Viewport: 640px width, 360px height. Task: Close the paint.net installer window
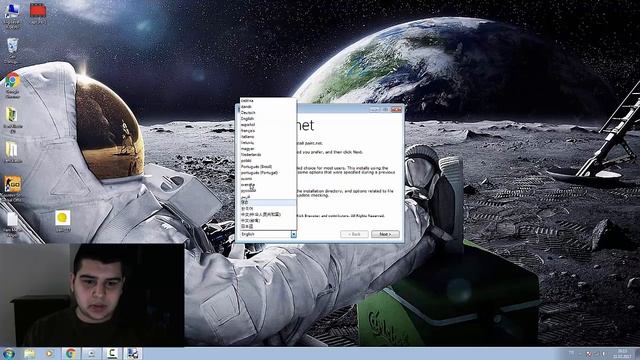pos(396,109)
